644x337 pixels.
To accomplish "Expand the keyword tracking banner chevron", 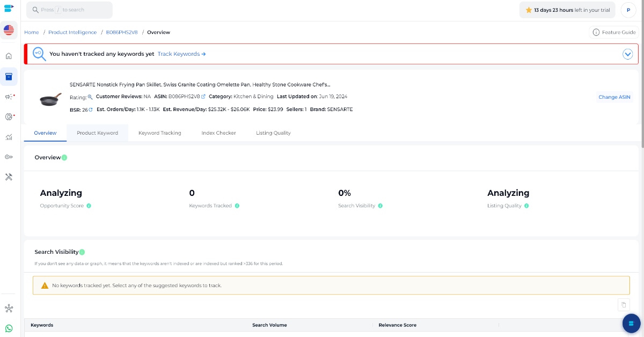I will pos(628,54).
